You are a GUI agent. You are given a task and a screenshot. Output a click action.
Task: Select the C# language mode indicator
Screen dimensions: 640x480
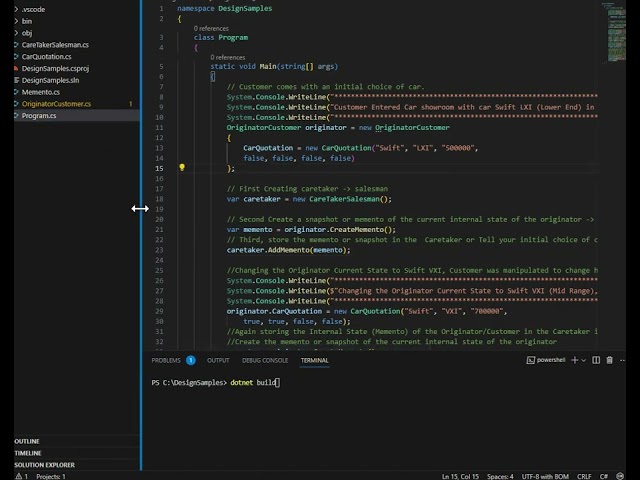(x=604, y=476)
